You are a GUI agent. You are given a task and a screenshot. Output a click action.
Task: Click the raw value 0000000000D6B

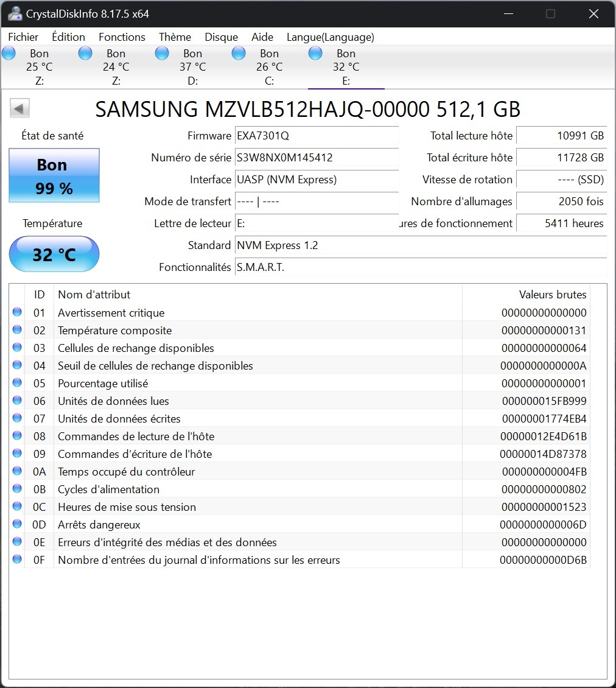pos(543,560)
